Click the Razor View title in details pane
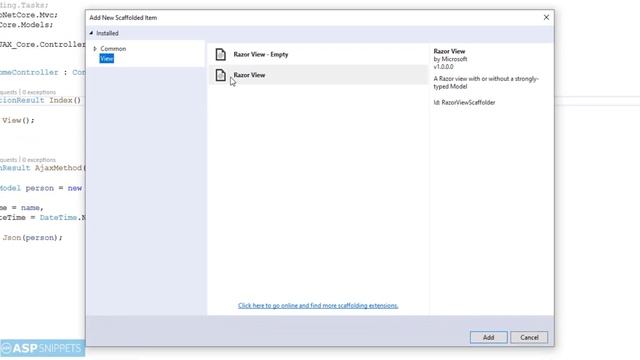Image resolution: width=640 pixels, height=360 pixels. 449,51
